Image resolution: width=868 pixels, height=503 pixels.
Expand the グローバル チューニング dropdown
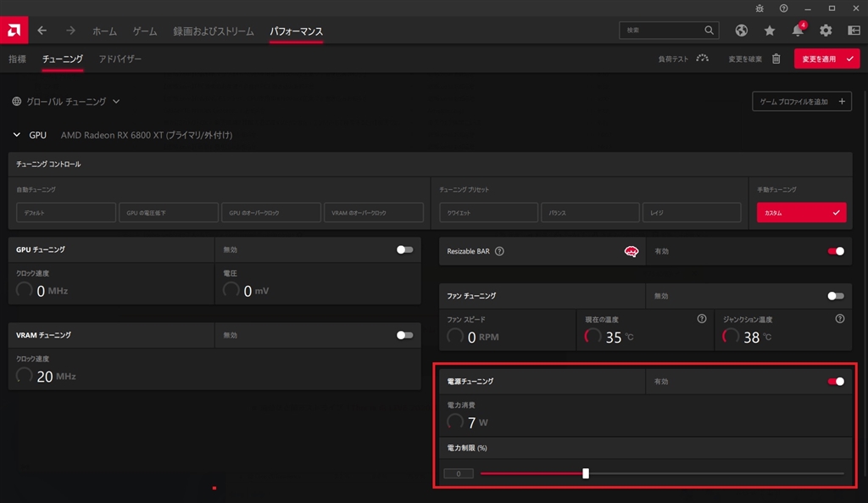tap(115, 102)
